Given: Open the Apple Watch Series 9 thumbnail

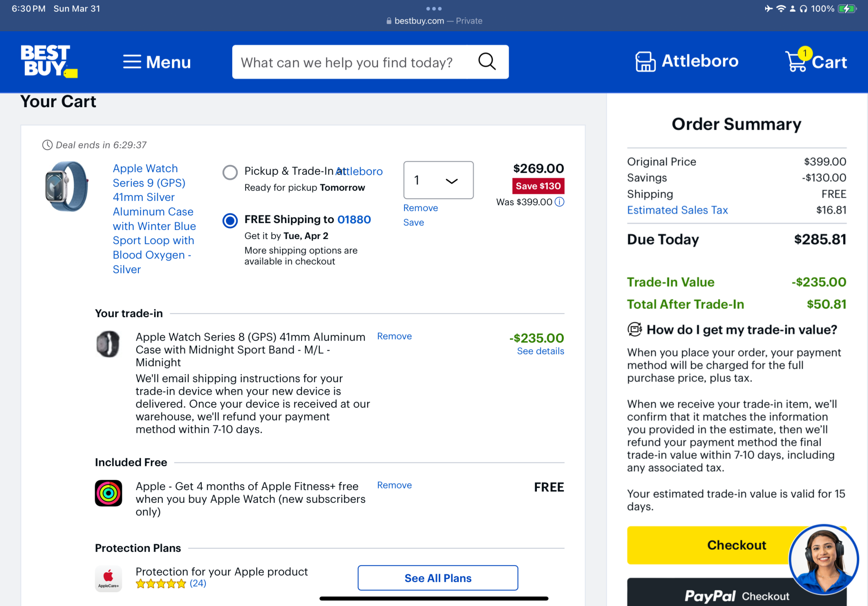Looking at the screenshot, I should [66, 187].
